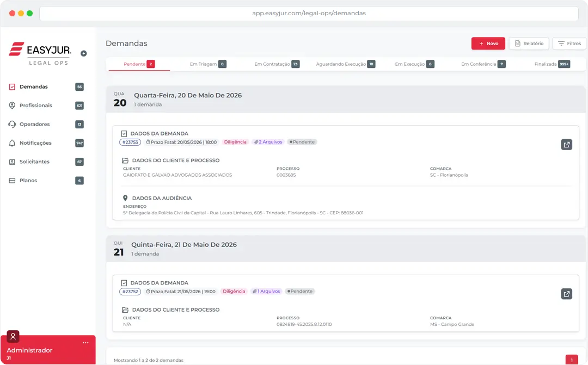Screen dimensions: 588x365
Task: Open Notificações from the sidebar
Action: [x=46, y=143]
